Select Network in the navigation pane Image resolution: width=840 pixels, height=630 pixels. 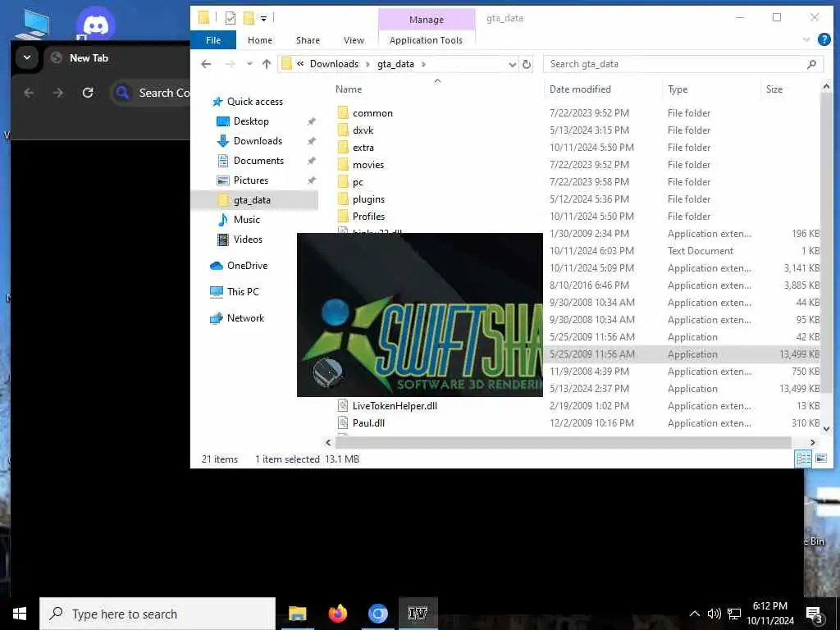pos(245,318)
